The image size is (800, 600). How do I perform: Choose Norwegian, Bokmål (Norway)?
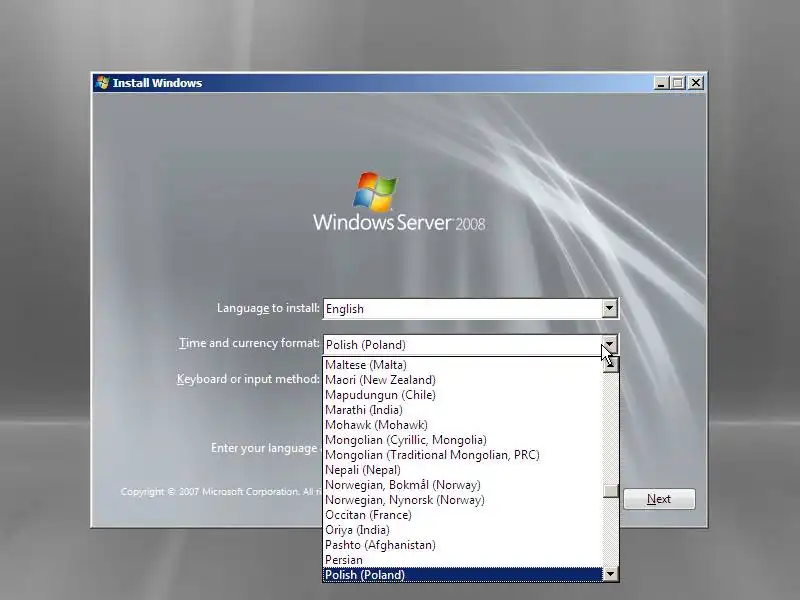pos(463,485)
